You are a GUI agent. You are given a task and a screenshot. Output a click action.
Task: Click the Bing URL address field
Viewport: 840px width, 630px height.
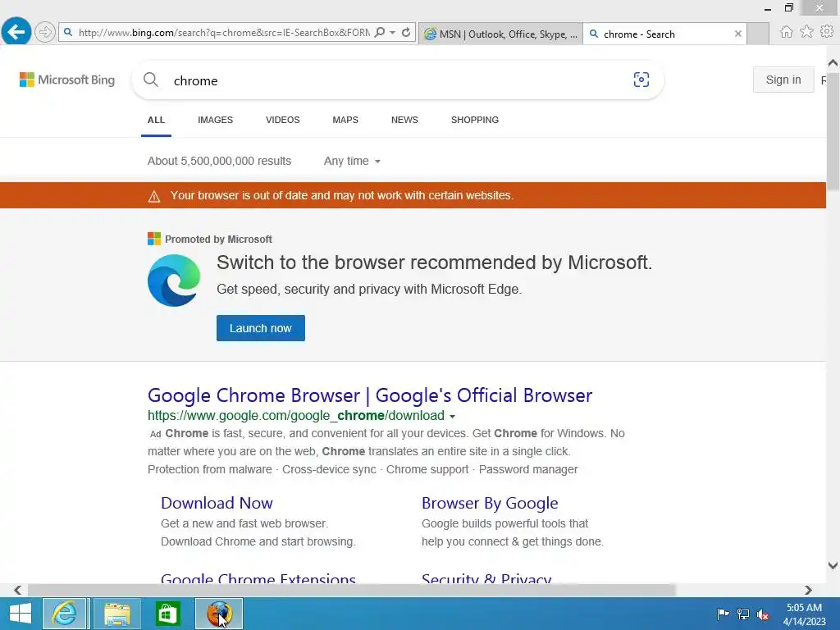(x=224, y=33)
